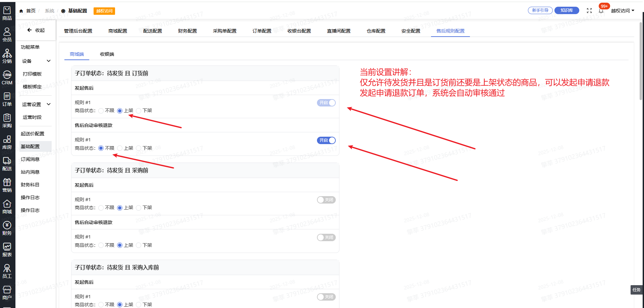This screenshot has width=644, height=308.
Task: Open the 会员 member icon
Action: 7,35
